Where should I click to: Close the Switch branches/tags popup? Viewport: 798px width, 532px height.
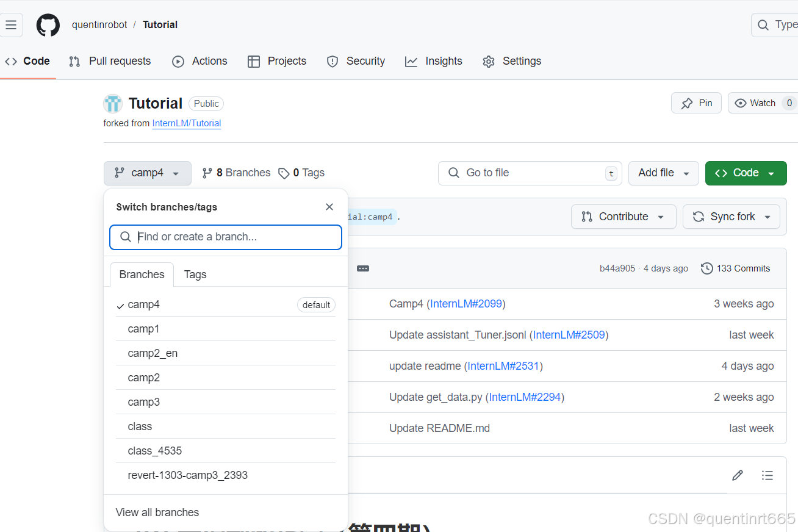coord(329,207)
